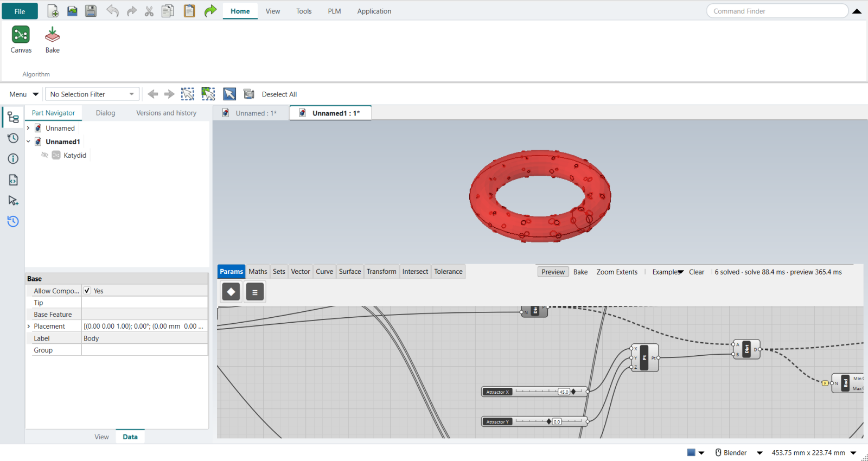The height and width of the screenshot is (461, 868).
Task: Switch to Versions and history tab
Action: 166,113
